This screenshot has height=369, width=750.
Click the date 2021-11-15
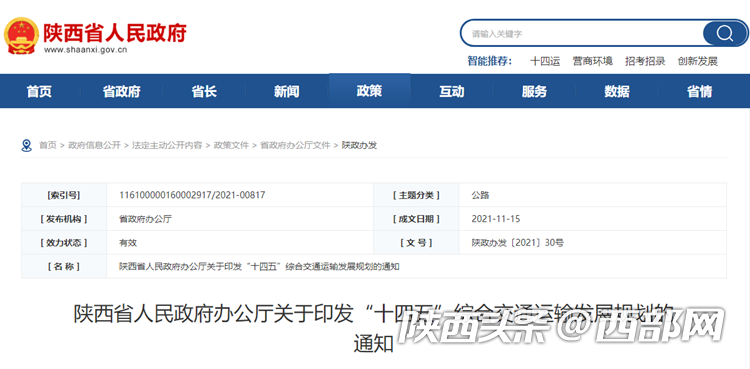[x=496, y=219]
